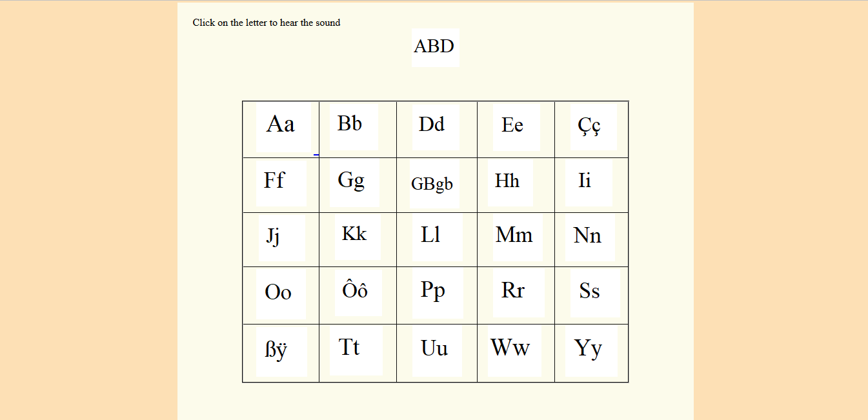Click the Yy letter tile
Image resolution: width=868 pixels, height=420 pixels.
591,350
